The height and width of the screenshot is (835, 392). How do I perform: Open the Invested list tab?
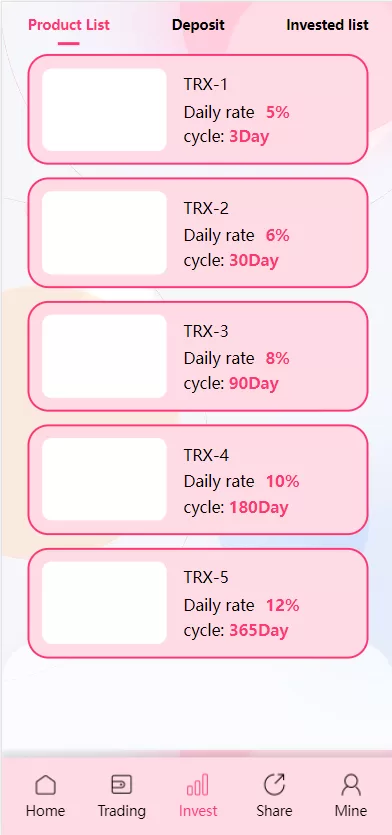[328, 25]
